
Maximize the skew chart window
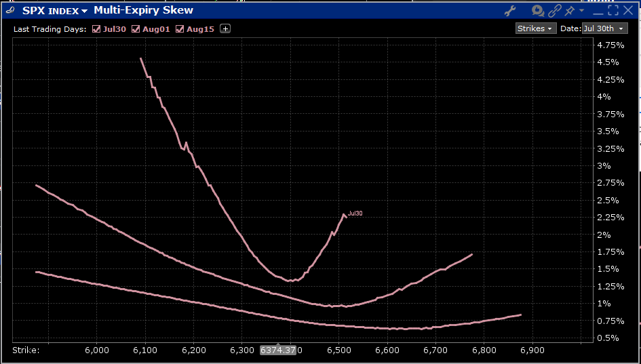coord(614,10)
